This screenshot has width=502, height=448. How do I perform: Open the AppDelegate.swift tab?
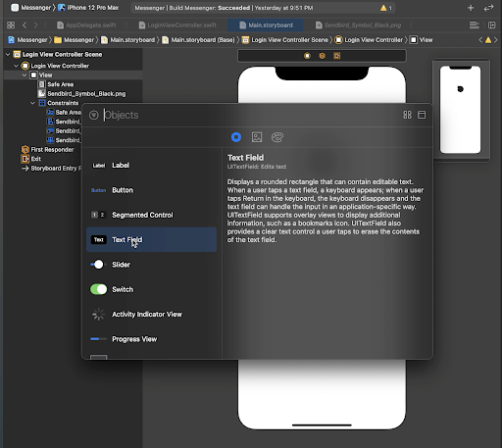[86, 25]
